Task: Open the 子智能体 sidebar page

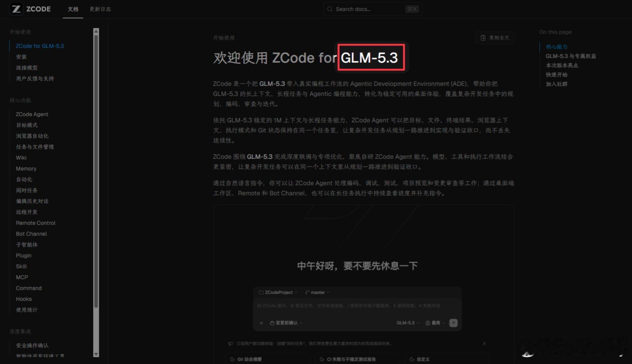Action: [27, 245]
